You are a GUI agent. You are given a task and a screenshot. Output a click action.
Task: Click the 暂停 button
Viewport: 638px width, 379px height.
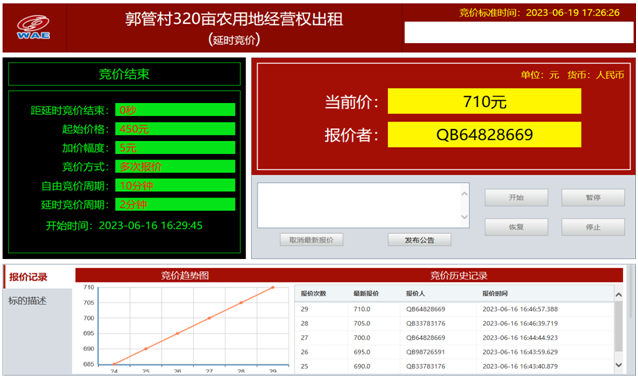coord(593,197)
